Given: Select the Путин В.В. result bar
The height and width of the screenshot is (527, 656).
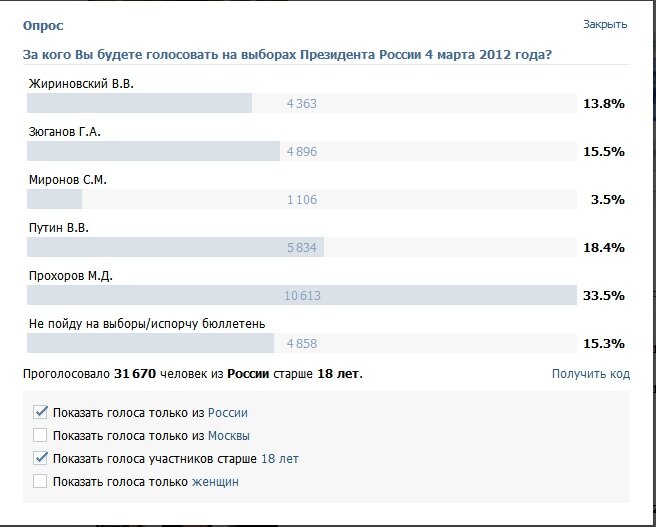Looking at the screenshot, I should (x=301, y=248).
